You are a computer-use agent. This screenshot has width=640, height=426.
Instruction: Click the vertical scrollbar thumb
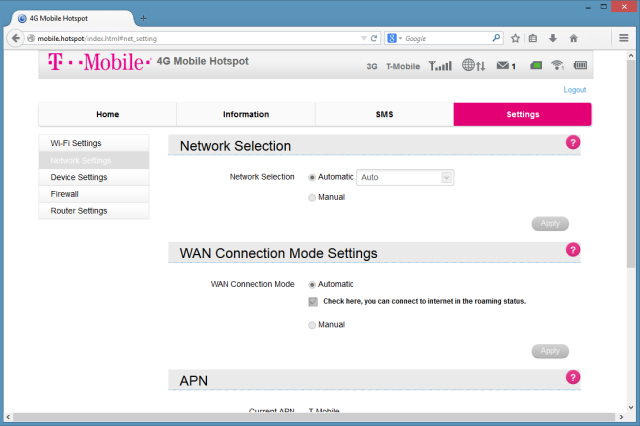click(x=631, y=163)
